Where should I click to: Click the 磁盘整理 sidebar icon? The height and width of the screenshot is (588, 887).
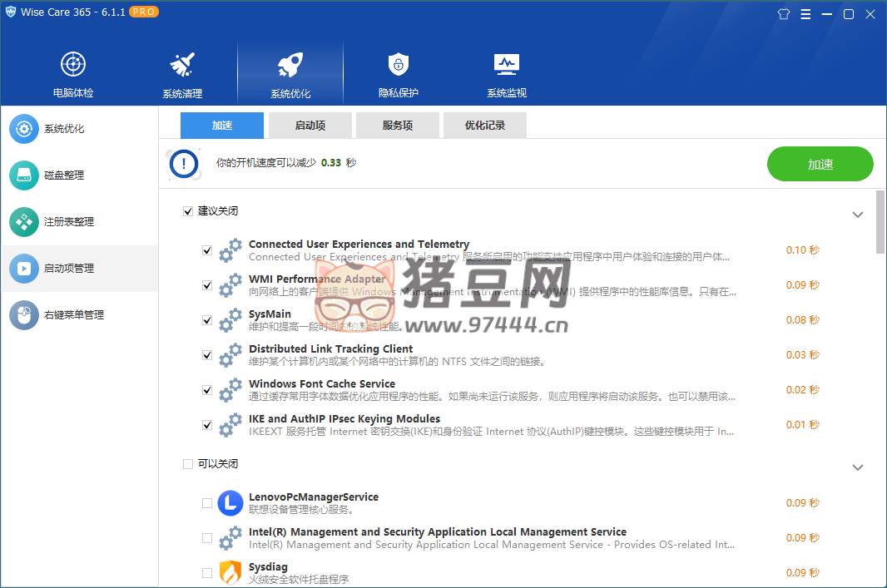24,175
